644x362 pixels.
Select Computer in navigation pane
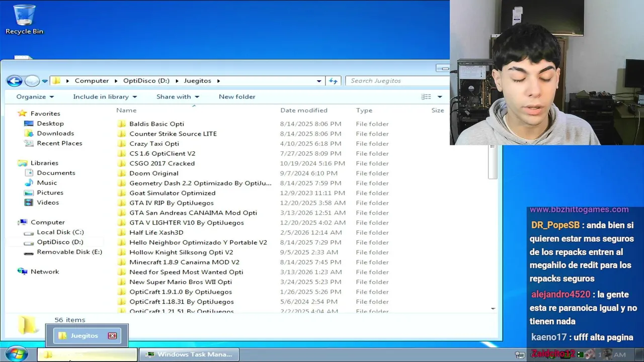click(48, 222)
